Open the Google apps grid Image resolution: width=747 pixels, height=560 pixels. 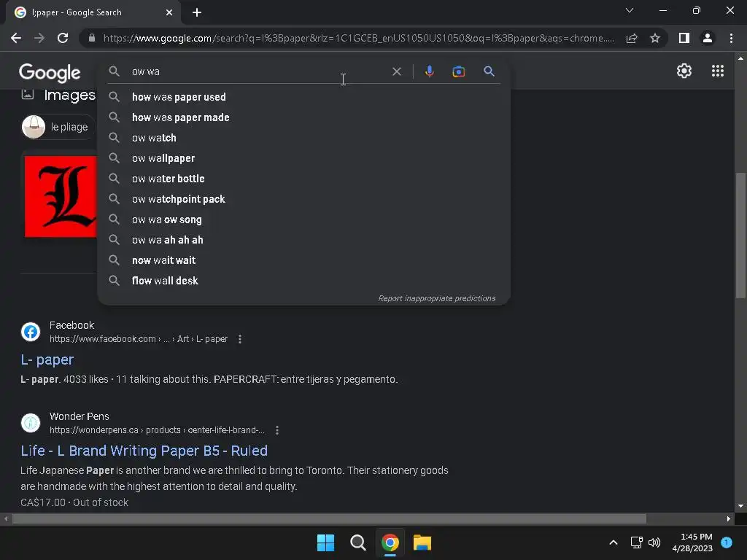tap(718, 71)
